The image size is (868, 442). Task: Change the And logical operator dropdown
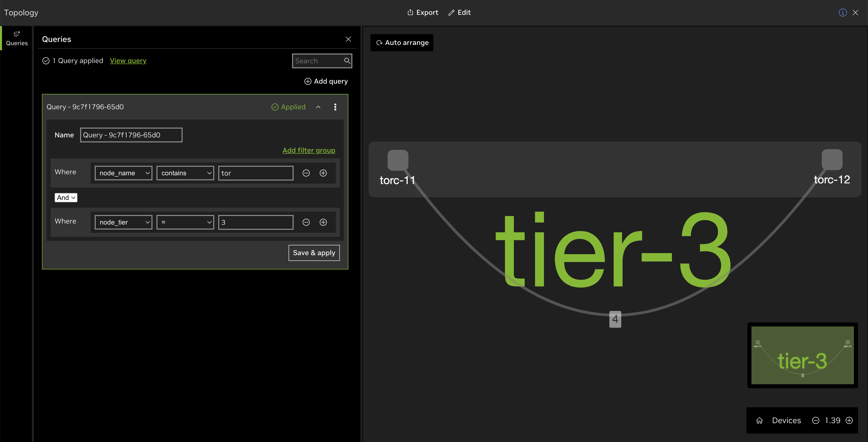[66, 197]
